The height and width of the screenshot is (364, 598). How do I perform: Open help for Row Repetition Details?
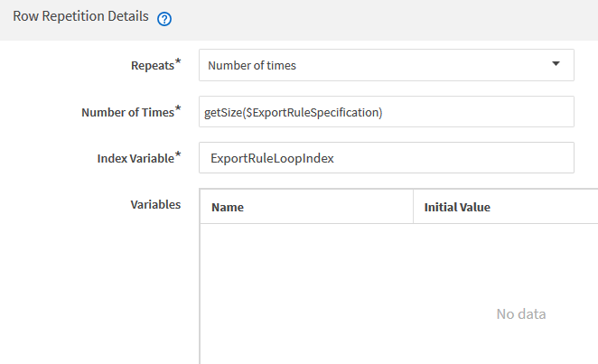165,19
